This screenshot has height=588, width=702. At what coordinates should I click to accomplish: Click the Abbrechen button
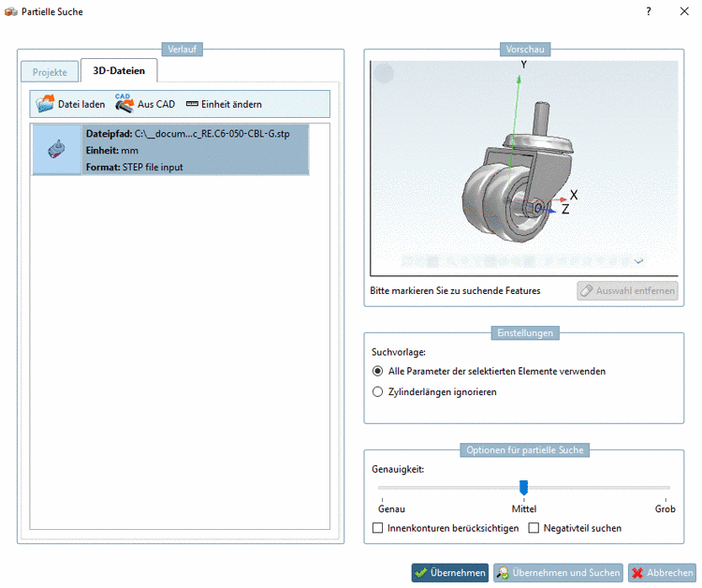[x=662, y=572]
